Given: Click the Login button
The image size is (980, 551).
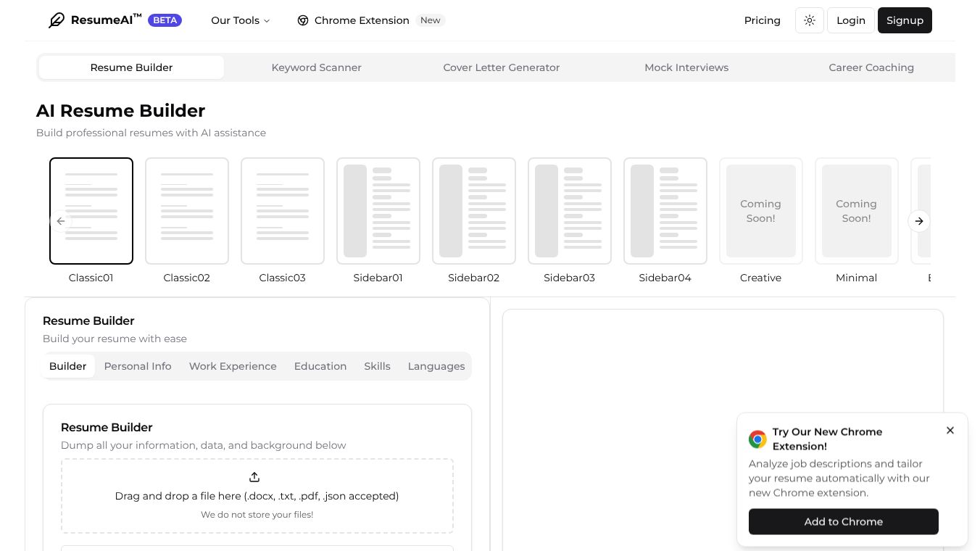Looking at the screenshot, I should [x=851, y=20].
